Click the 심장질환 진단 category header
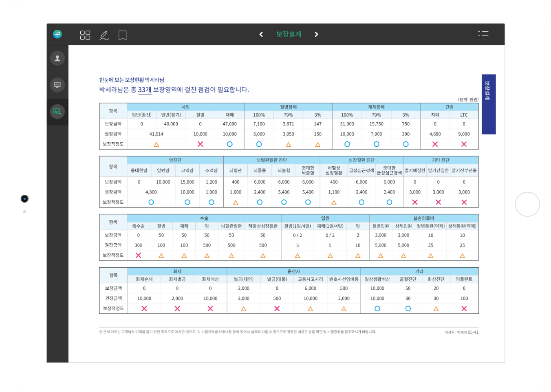 [x=361, y=160]
